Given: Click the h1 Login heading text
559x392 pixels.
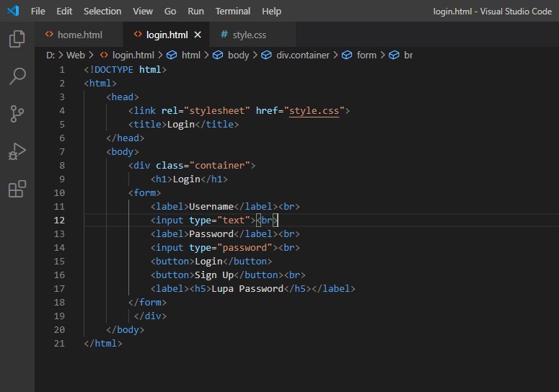Looking at the screenshot, I should pos(186,179).
